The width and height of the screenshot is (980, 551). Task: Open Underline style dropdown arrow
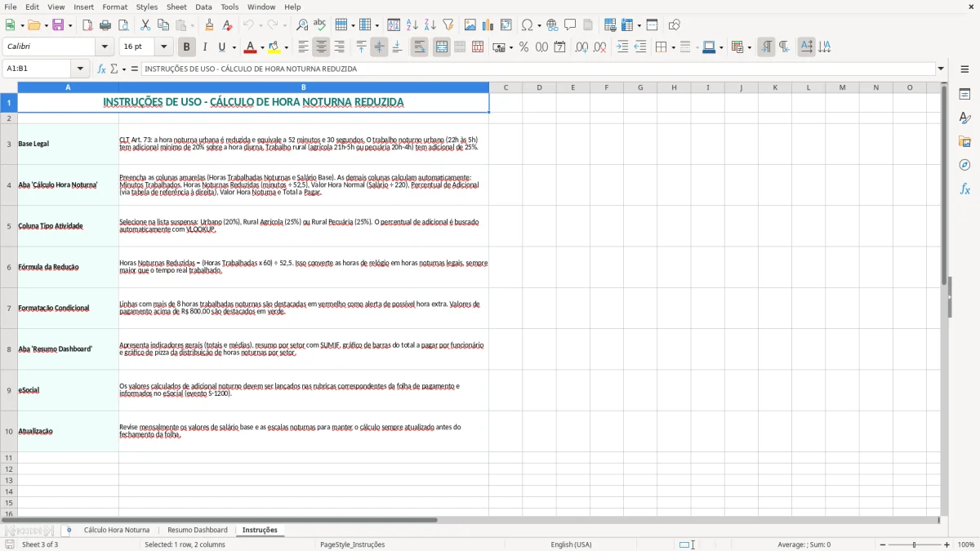tap(233, 47)
